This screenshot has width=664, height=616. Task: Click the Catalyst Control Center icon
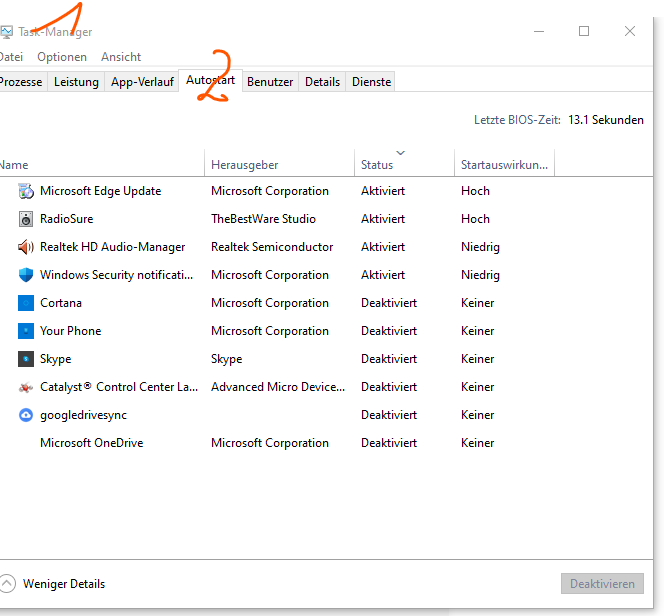pos(26,387)
